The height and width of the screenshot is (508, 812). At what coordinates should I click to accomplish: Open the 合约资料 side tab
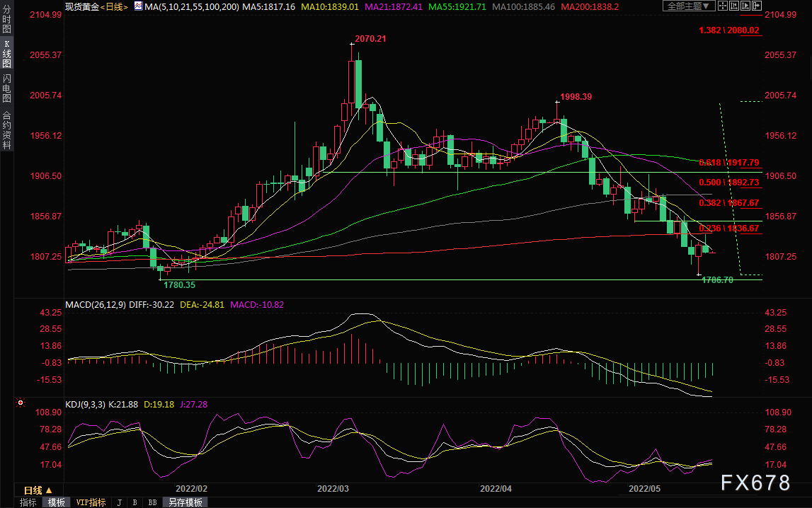coord(6,129)
